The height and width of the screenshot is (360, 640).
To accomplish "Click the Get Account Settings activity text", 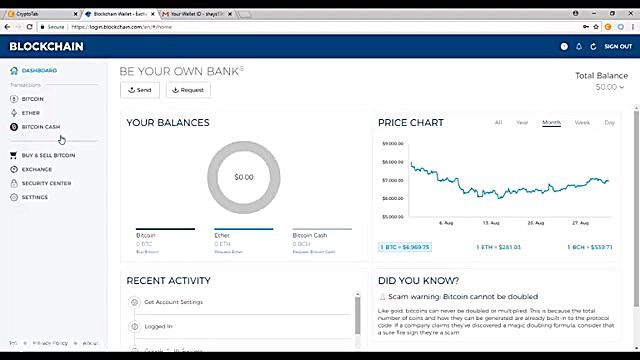I will click(x=173, y=302).
